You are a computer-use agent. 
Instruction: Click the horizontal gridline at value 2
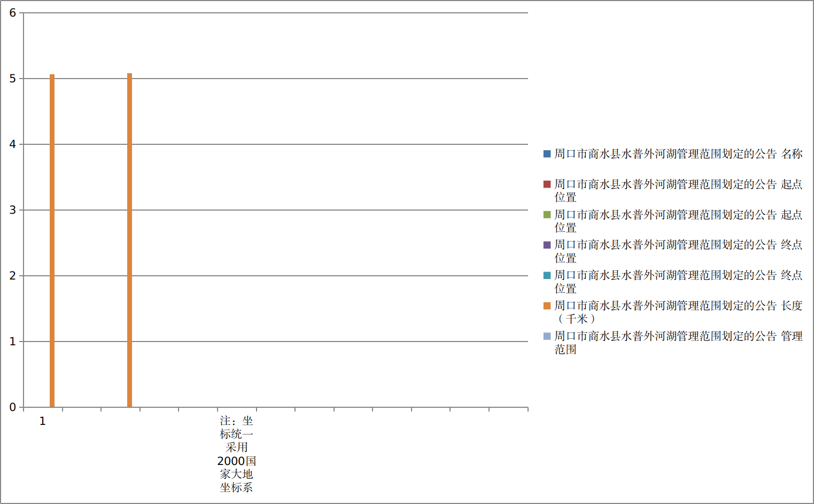(x=321, y=276)
